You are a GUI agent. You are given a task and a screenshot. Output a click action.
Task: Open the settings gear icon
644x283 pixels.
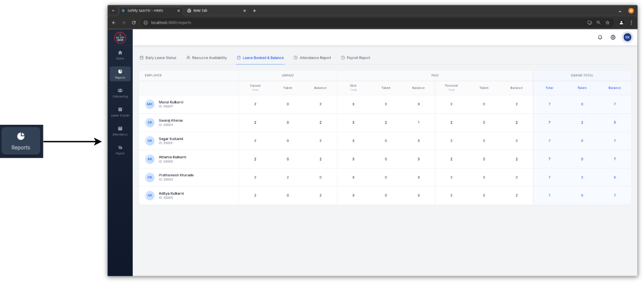(613, 38)
